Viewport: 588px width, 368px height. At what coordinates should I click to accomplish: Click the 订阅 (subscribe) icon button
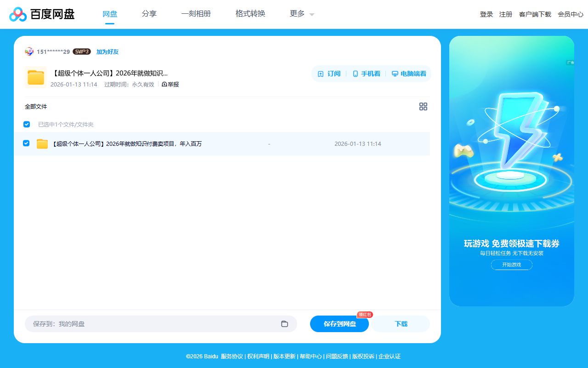pyautogui.click(x=321, y=74)
